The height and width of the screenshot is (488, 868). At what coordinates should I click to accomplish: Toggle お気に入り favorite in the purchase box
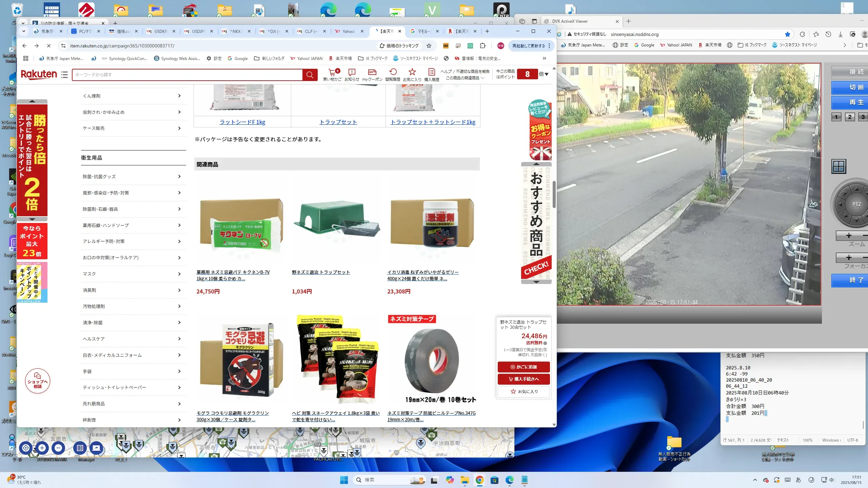pos(524,391)
